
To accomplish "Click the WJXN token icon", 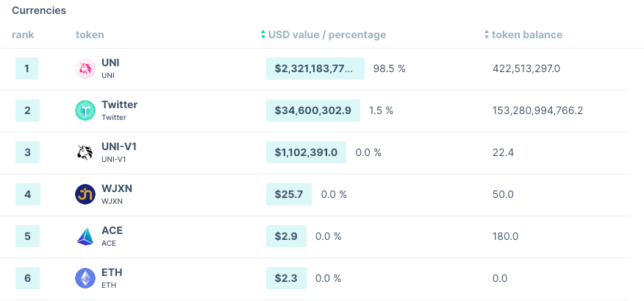I will click(x=85, y=194).
